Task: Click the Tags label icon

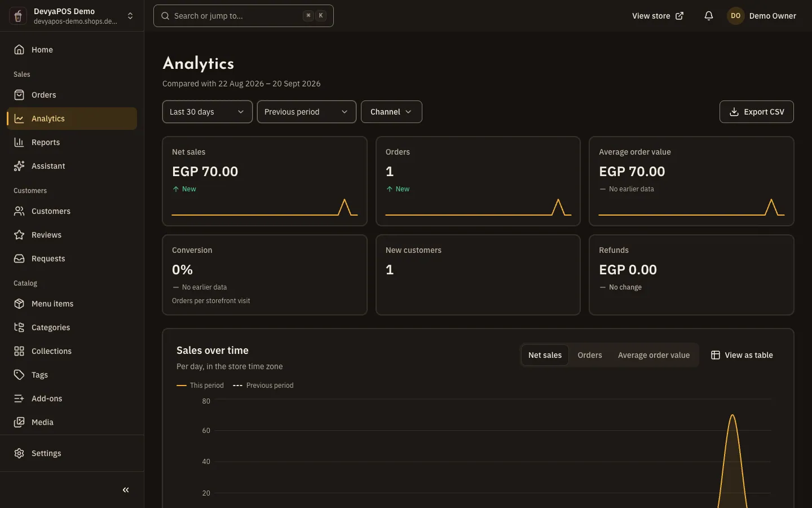Action: 19,375
